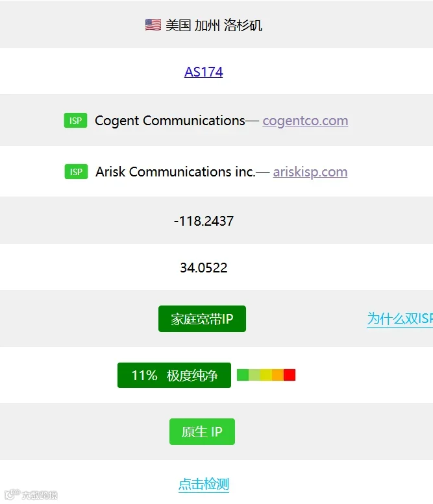The image size is (433, 504).
Task: Click the green segment of the risk bar
Action: point(243,375)
